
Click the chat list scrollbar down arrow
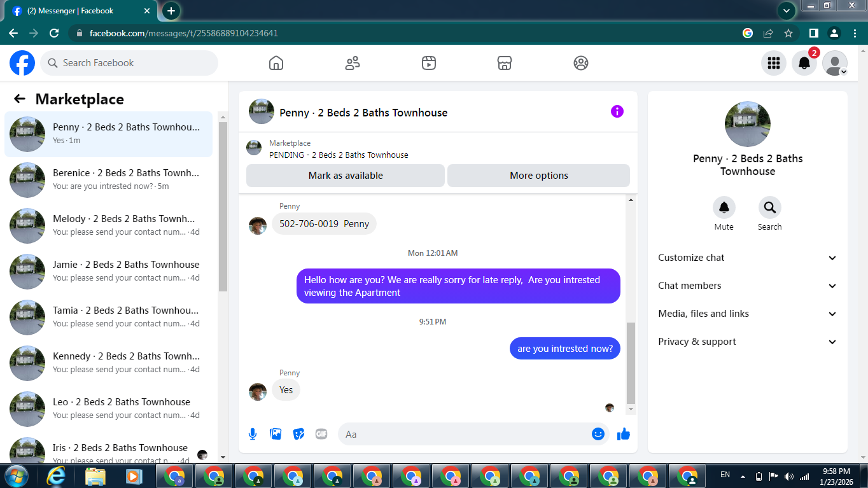coord(223,457)
